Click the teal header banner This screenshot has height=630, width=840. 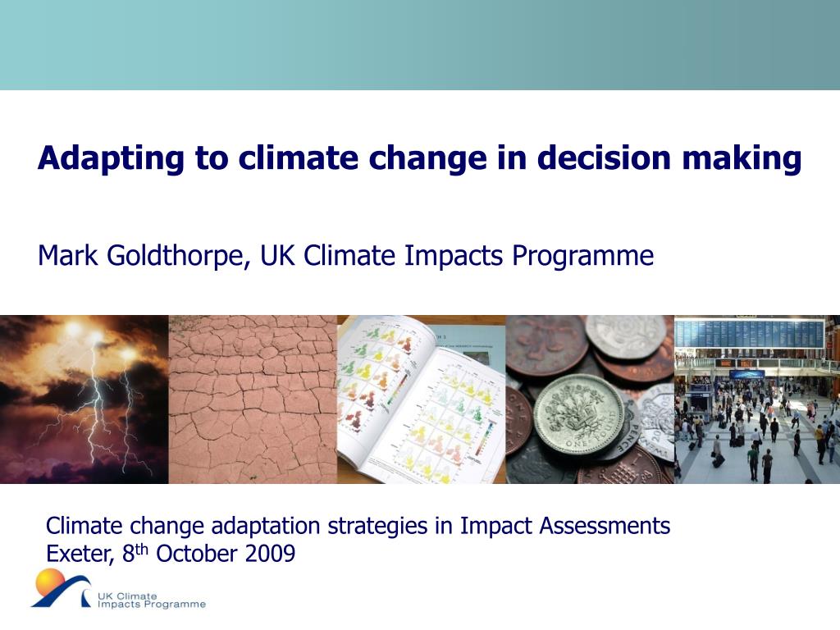coord(420,45)
